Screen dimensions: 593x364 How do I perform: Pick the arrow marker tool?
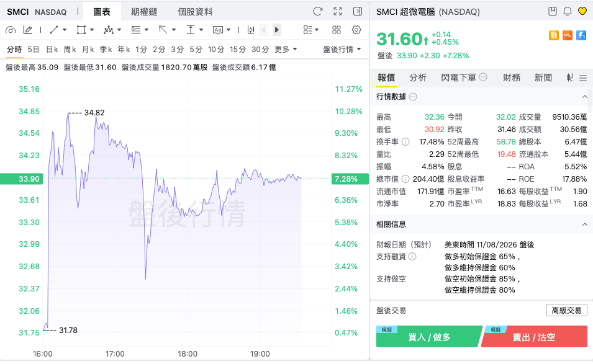point(163,30)
